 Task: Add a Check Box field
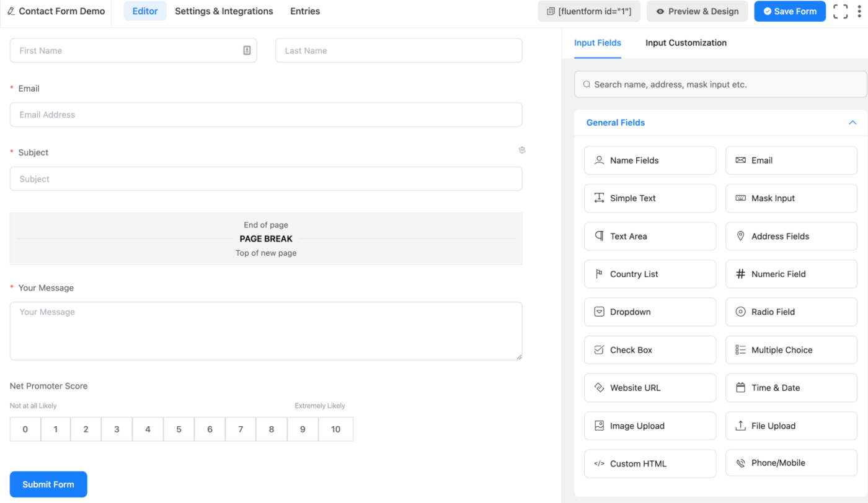[650, 350]
